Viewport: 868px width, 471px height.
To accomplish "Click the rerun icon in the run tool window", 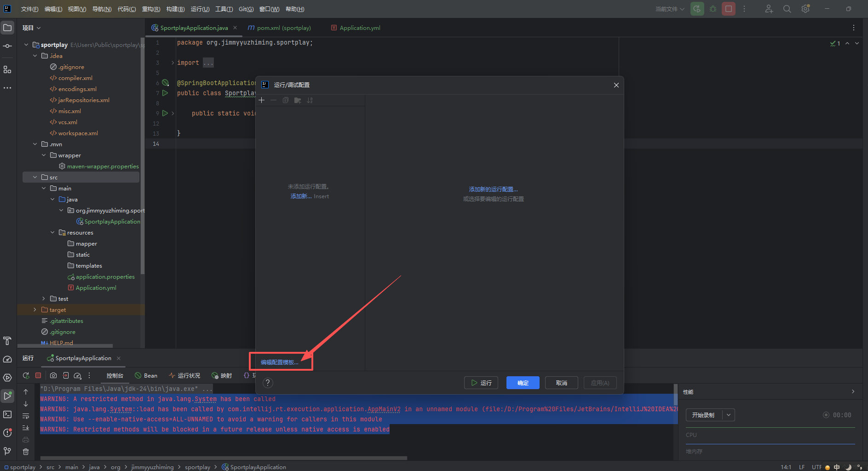I will [26, 375].
